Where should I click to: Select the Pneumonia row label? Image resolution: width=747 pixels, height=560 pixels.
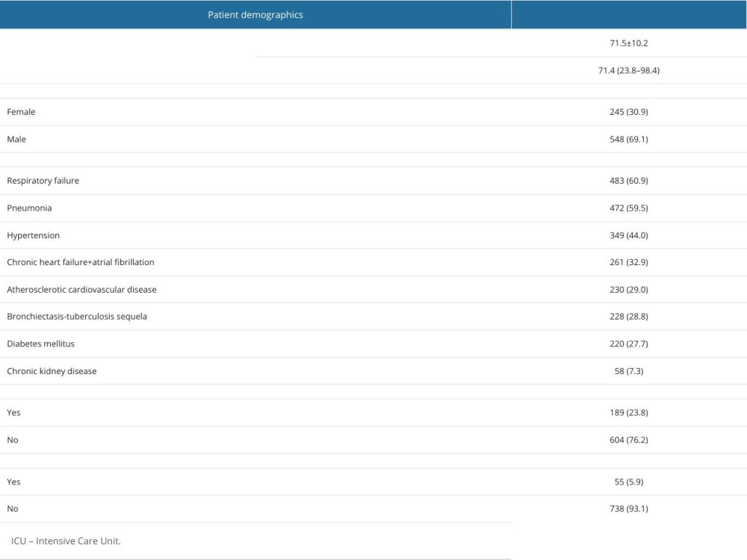pyautogui.click(x=29, y=208)
